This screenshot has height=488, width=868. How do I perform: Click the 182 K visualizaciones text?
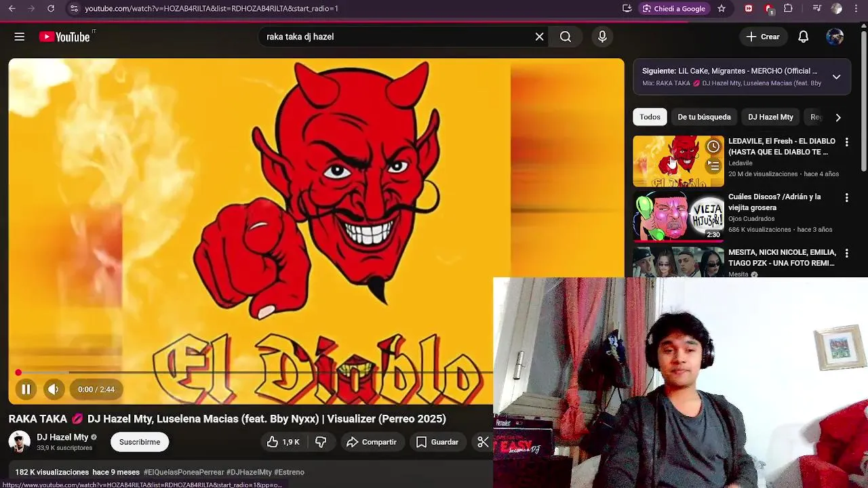[52, 472]
